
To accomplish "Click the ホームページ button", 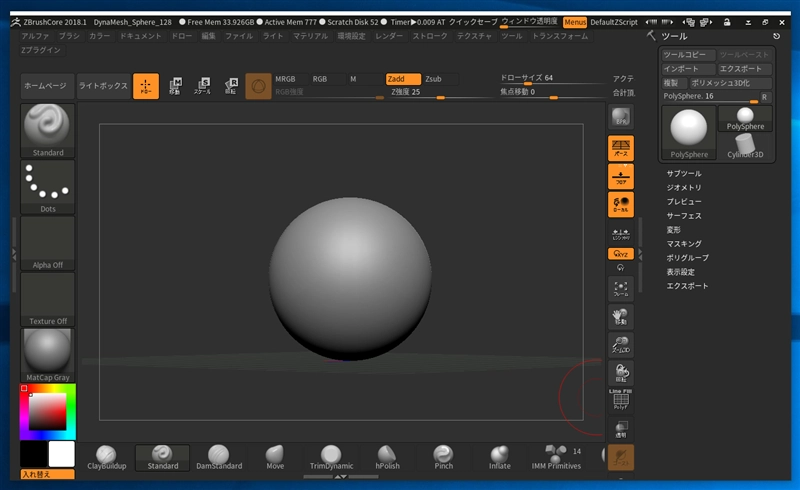I will click(45, 86).
